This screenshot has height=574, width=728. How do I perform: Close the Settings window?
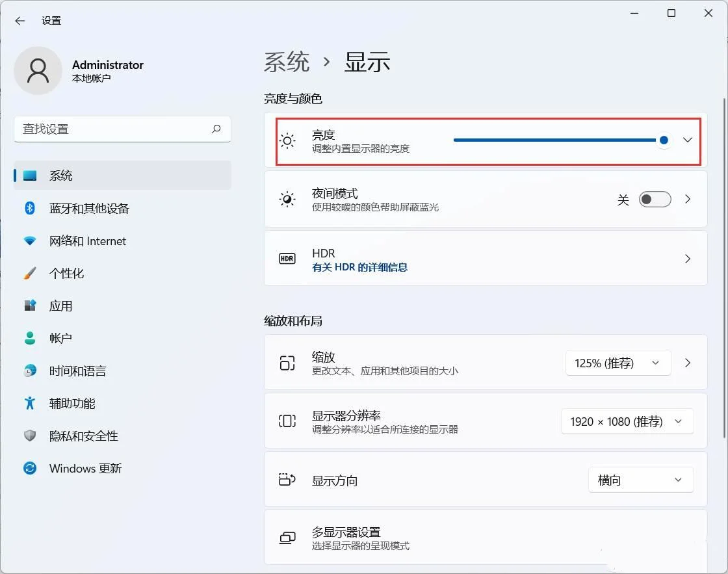tap(708, 14)
